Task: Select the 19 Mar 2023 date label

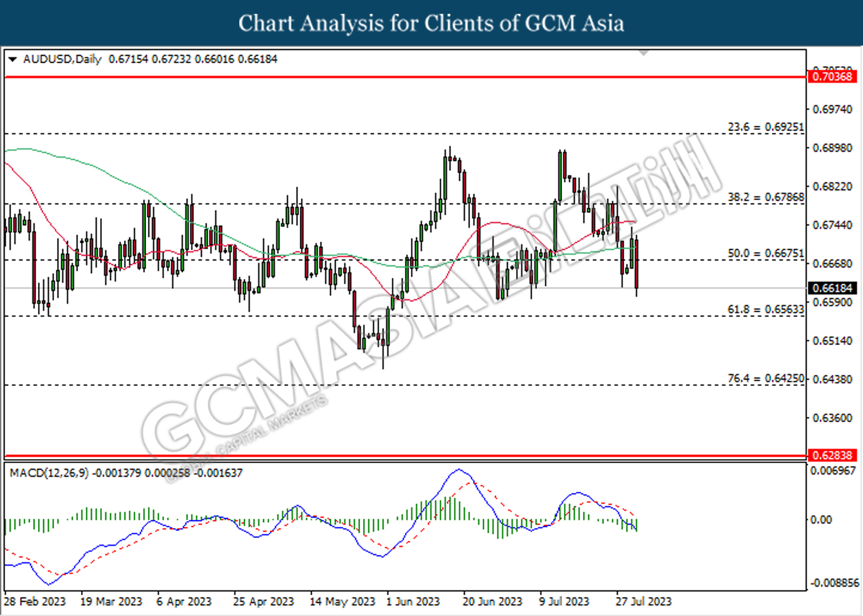Action: 111,602
